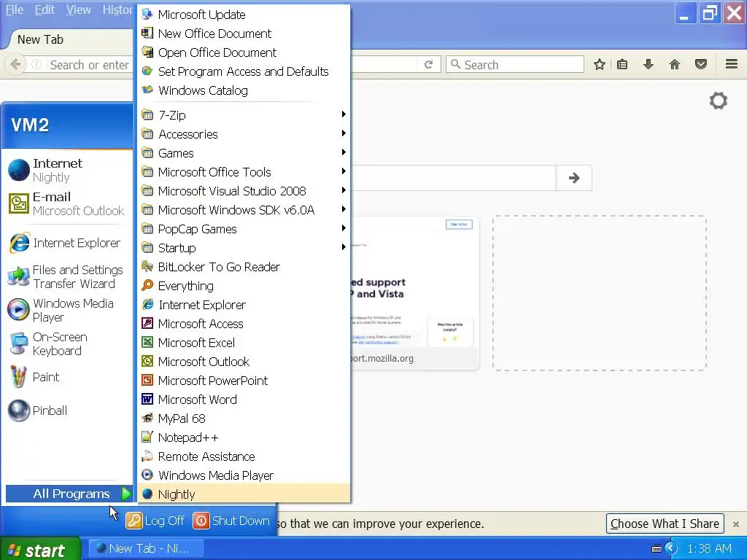Launch Microsoft Word from programs

pyautogui.click(x=244, y=399)
